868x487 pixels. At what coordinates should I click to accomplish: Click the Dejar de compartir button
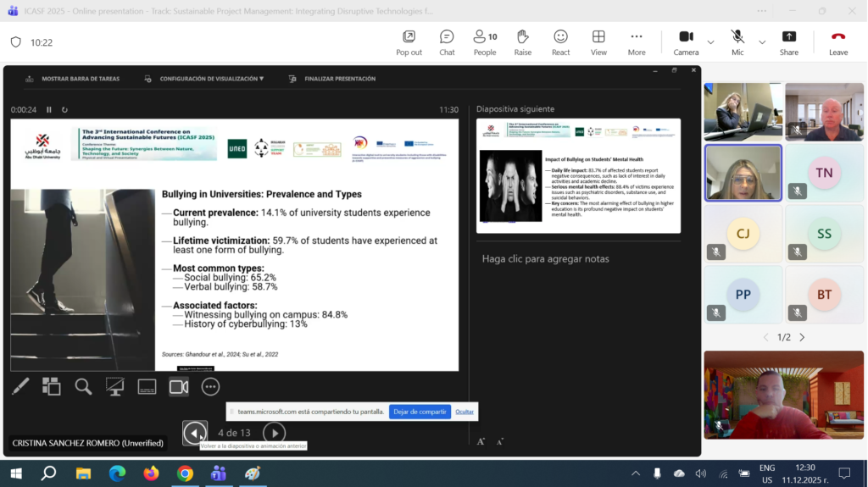(420, 412)
